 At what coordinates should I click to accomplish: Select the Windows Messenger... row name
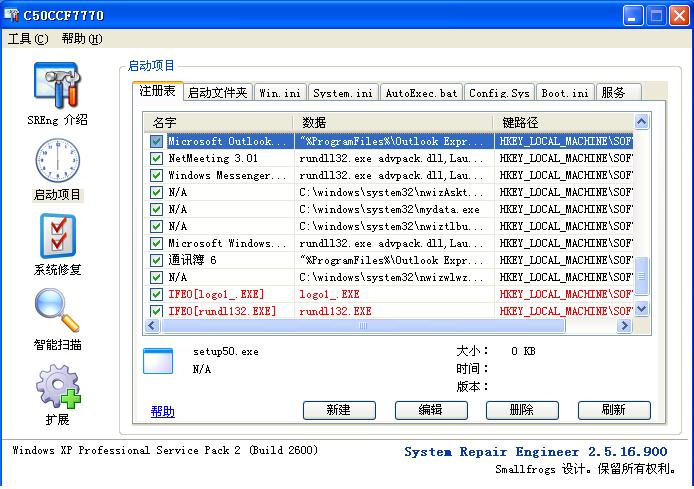[227, 175]
